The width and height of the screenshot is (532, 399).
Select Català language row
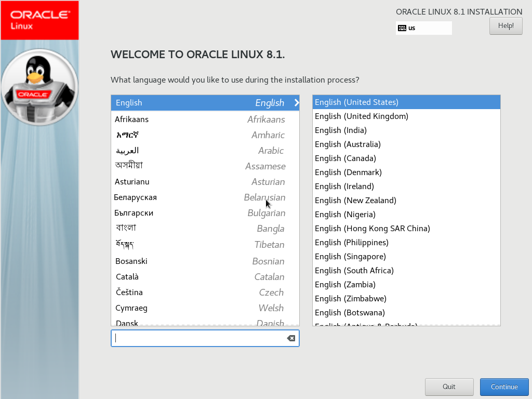pyautogui.click(x=205, y=277)
